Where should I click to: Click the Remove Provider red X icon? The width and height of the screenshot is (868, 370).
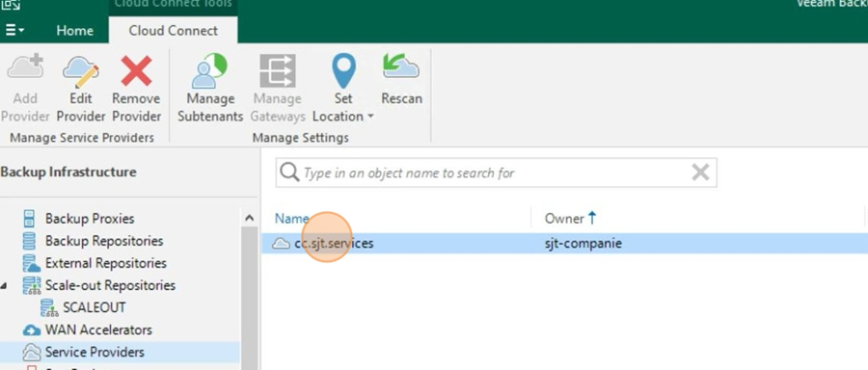(x=136, y=70)
